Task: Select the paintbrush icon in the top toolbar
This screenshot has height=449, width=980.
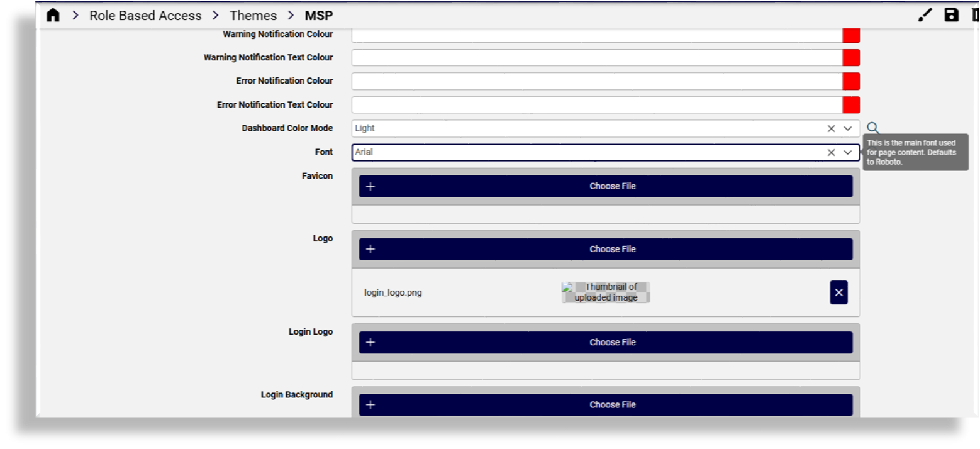Action: (x=925, y=14)
